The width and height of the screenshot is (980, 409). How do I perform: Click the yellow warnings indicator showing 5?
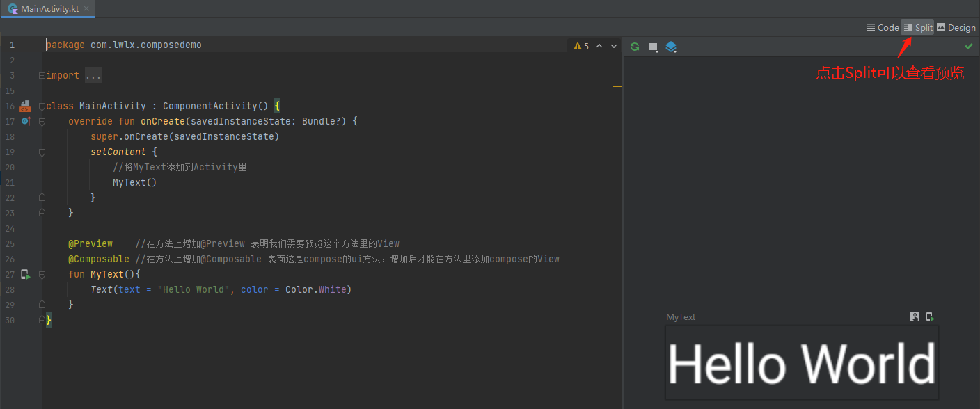pos(582,45)
